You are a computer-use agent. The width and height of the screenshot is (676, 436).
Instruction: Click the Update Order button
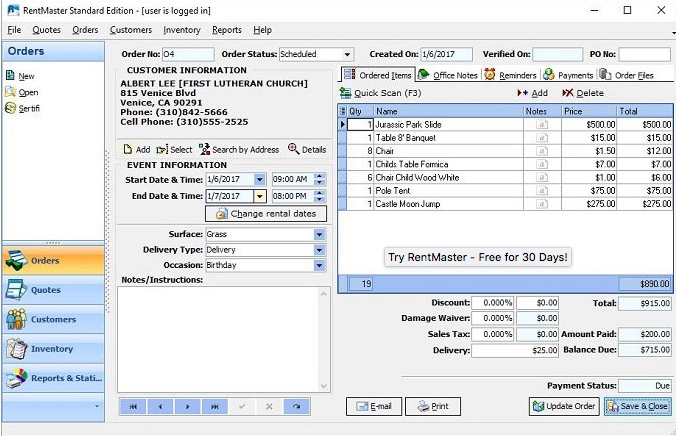coord(564,406)
